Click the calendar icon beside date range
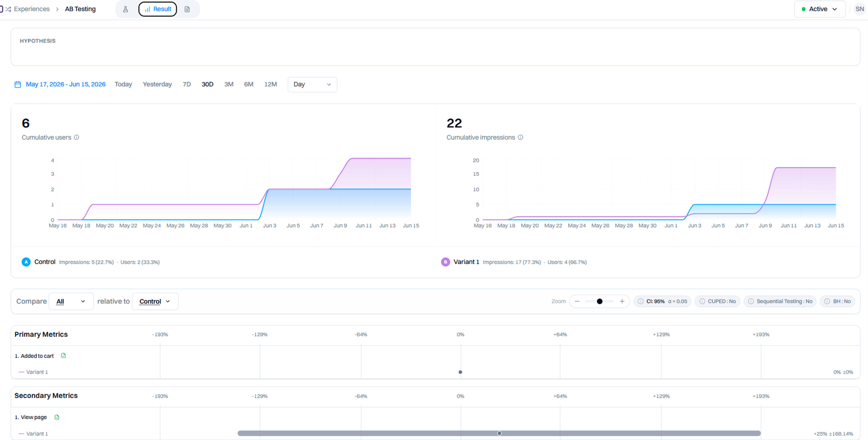Image resolution: width=868 pixels, height=440 pixels. (18, 84)
